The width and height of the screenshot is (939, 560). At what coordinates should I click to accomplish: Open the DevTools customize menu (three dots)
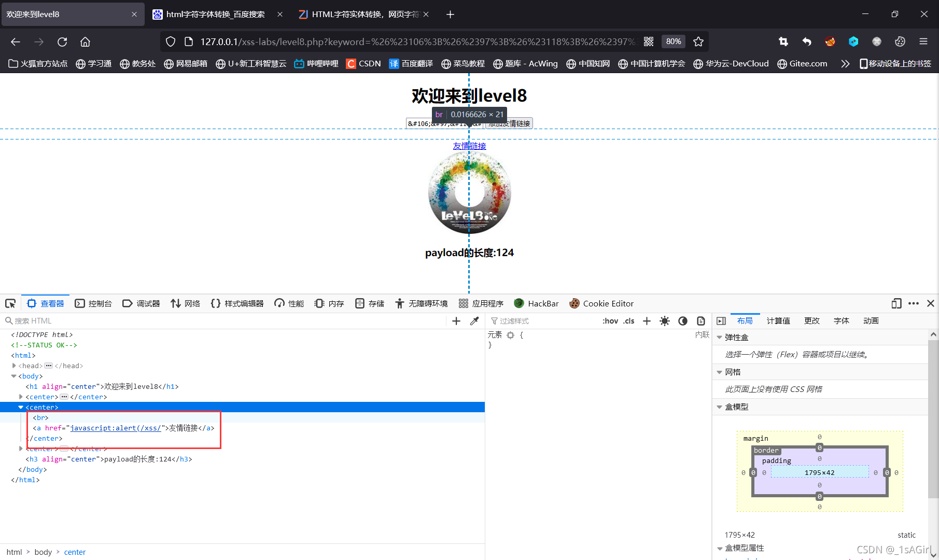click(x=913, y=303)
